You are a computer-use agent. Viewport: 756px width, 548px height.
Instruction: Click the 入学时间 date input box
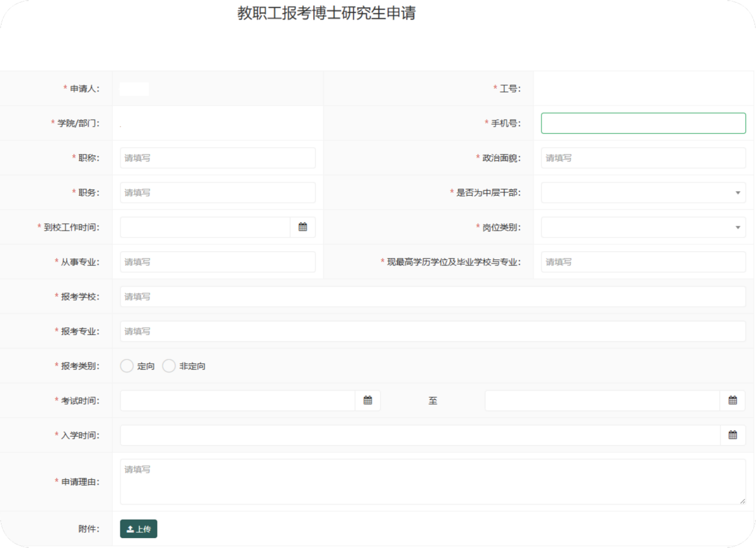(x=420, y=435)
